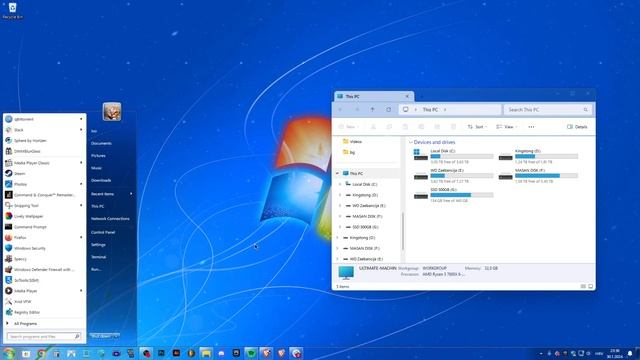The width and height of the screenshot is (640, 360).
Task: Launch DWMBlurGlass from the Start menu
Action: [x=44, y=151]
